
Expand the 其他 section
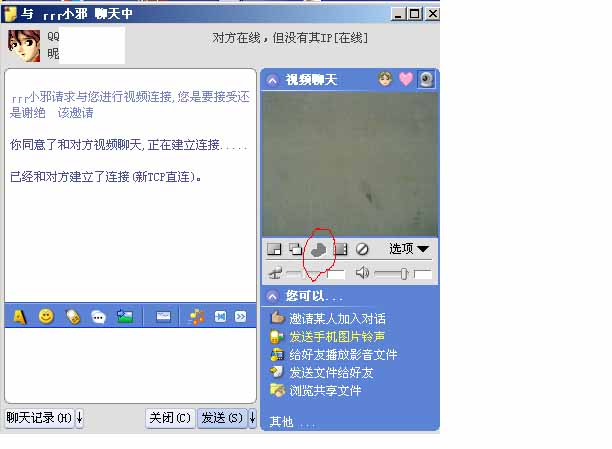pos(291,422)
